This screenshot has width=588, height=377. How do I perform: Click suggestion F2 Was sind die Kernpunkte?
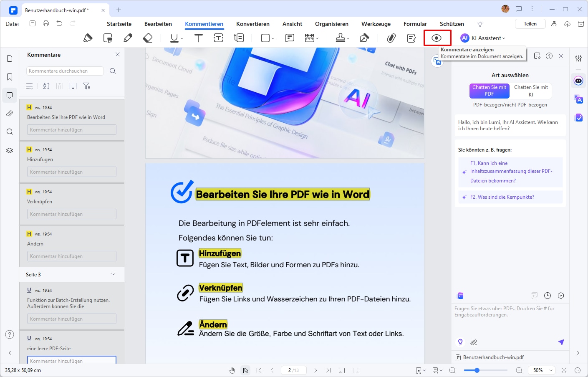pos(510,197)
